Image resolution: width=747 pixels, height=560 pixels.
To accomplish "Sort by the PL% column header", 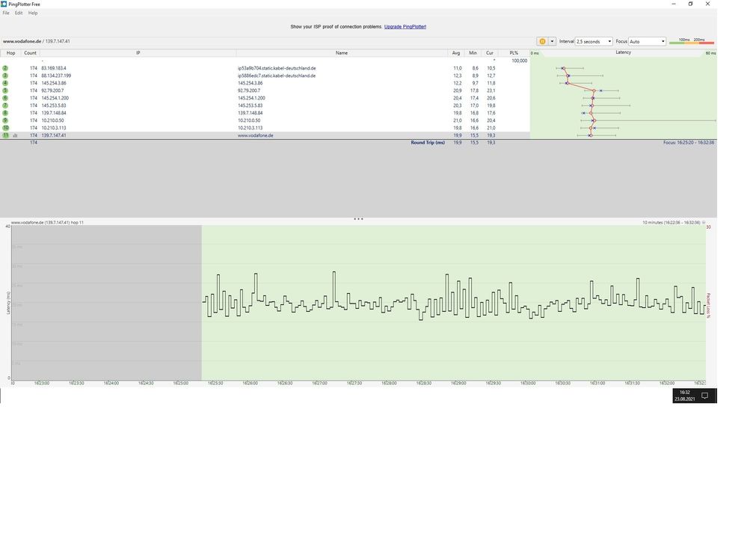I will click(x=514, y=53).
